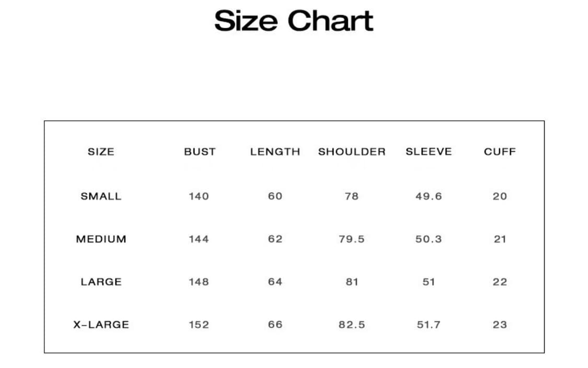
Task: Select the SMALL size row label
Action: [101, 197]
